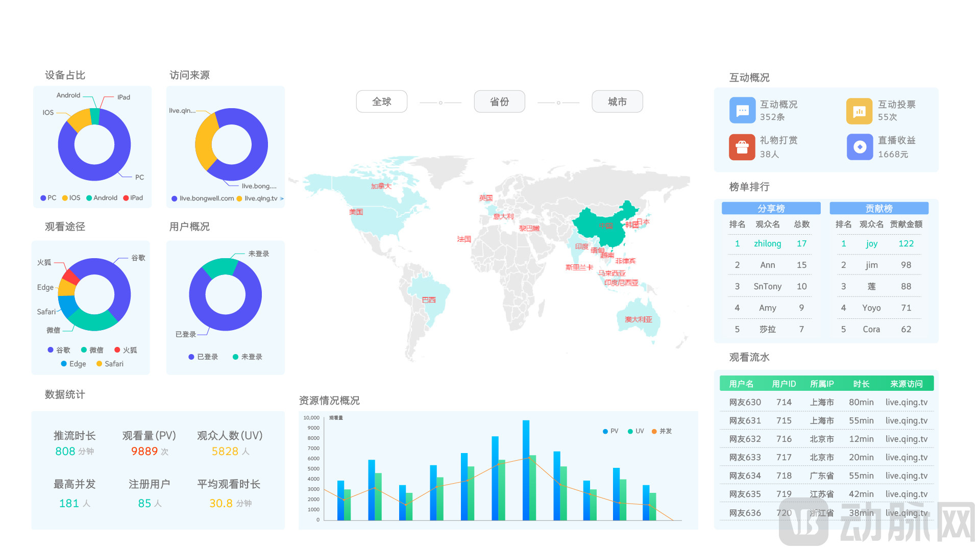Click the 9889 观看量(PV) value
This screenshot has height=551, width=980.
(x=144, y=451)
